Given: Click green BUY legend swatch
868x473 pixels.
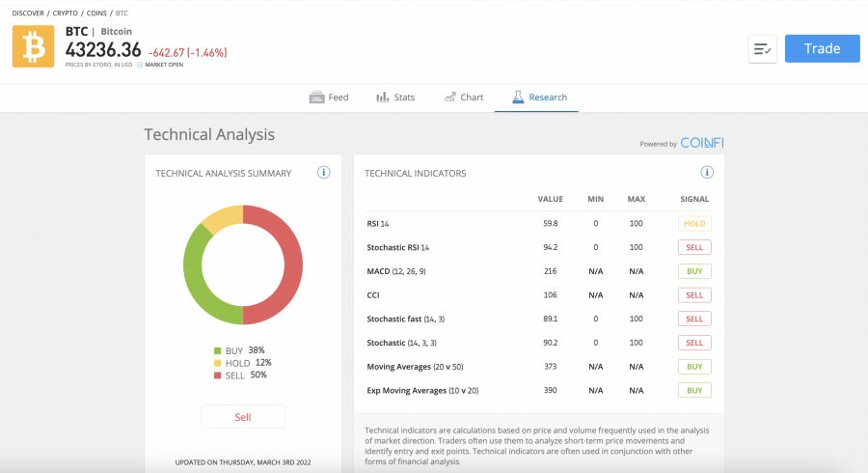Looking at the screenshot, I should tap(218, 350).
